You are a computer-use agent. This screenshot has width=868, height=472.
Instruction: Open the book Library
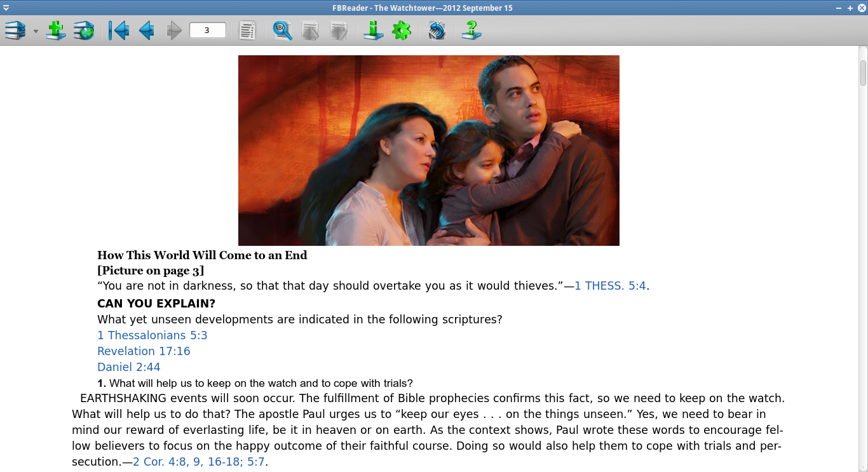tap(14, 30)
